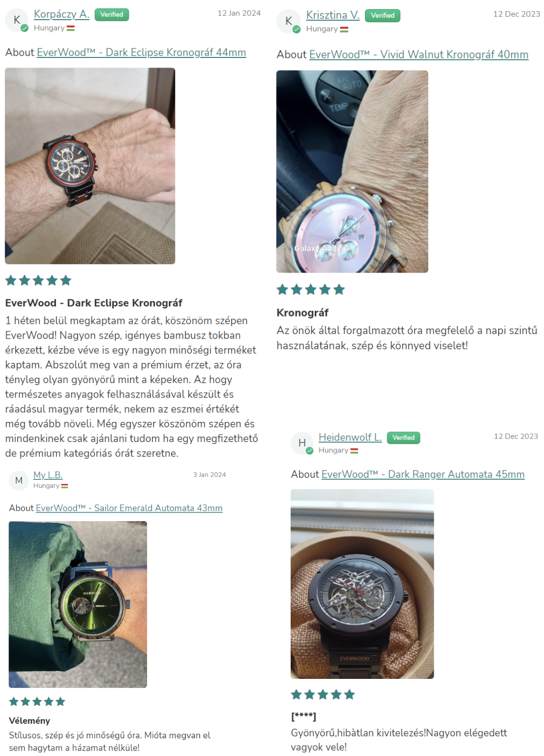Enlarge the green-dial Sailor Emerald watch photo
The image size is (544, 756).
pos(78,604)
